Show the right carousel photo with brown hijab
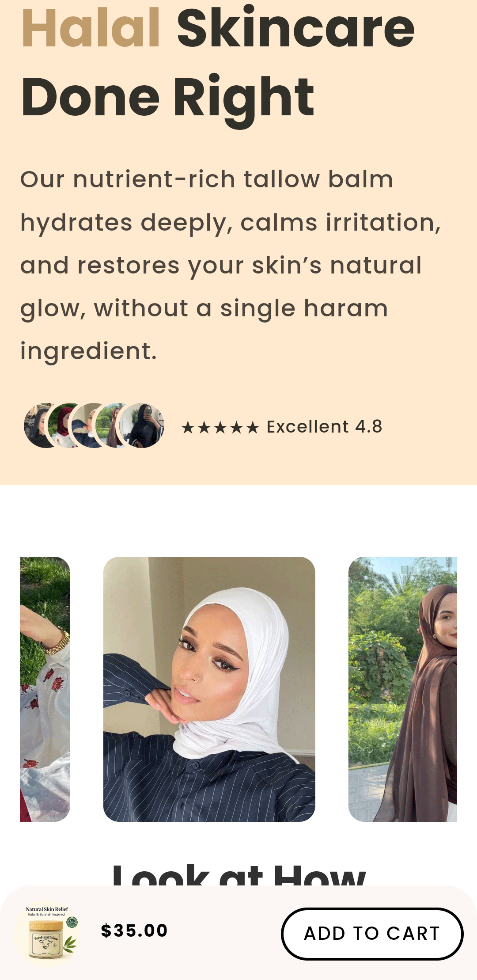This screenshot has height=980, width=477. (403, 689)
